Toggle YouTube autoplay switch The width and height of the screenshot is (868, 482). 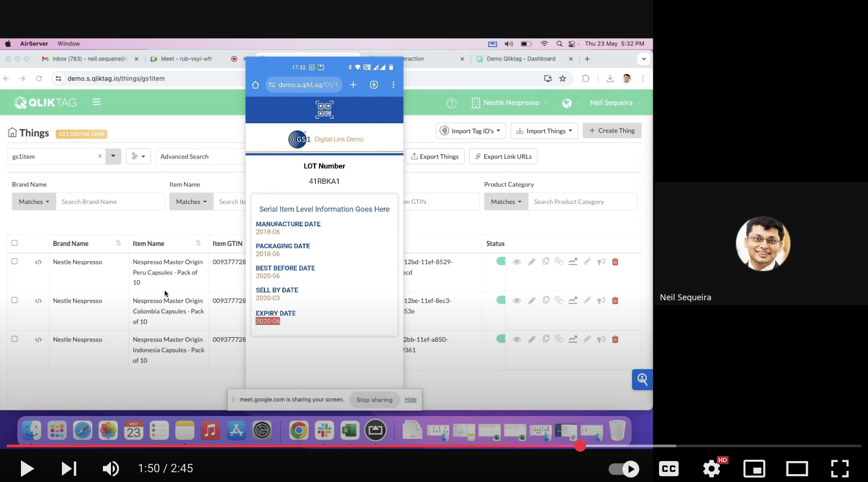tap(624, 469)
